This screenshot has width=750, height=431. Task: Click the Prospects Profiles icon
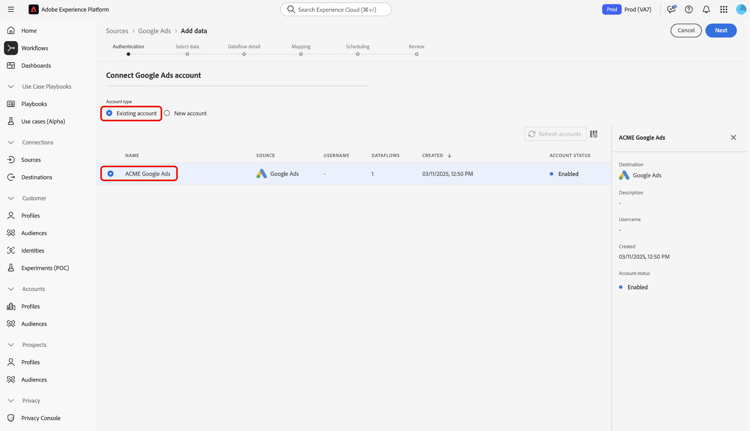click(11, 362)
